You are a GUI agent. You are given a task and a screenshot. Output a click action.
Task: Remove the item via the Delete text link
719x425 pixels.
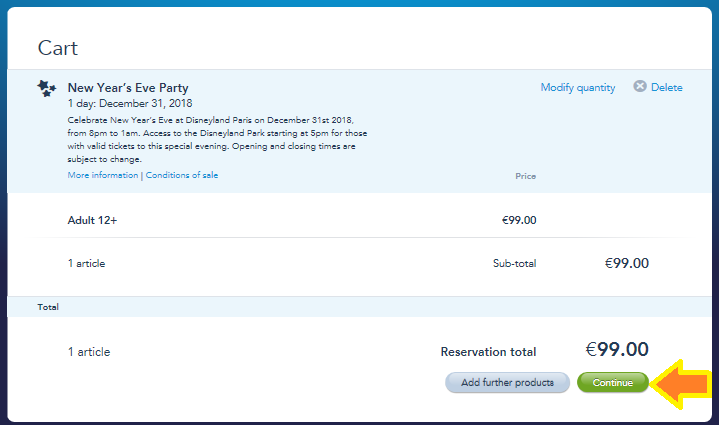point(667,87)
